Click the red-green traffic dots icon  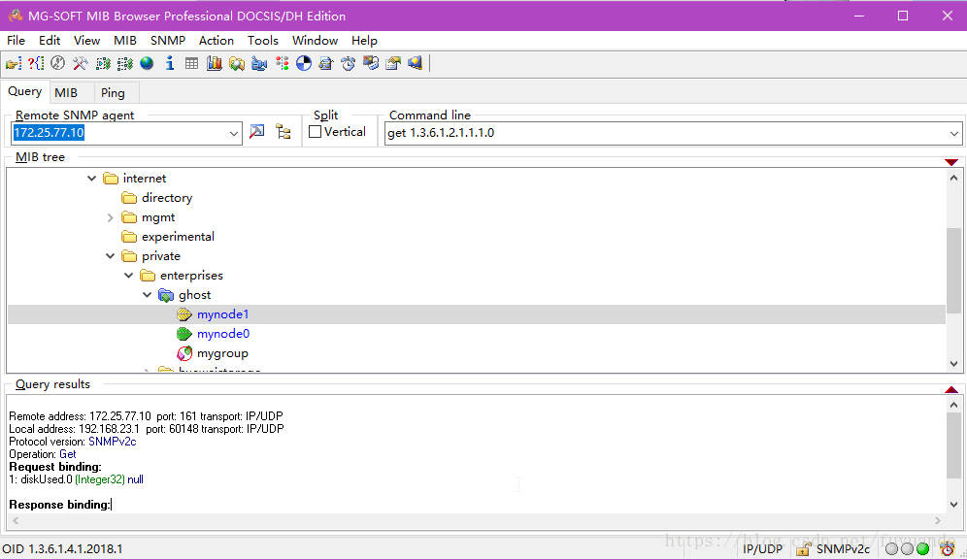pos(282,63)
